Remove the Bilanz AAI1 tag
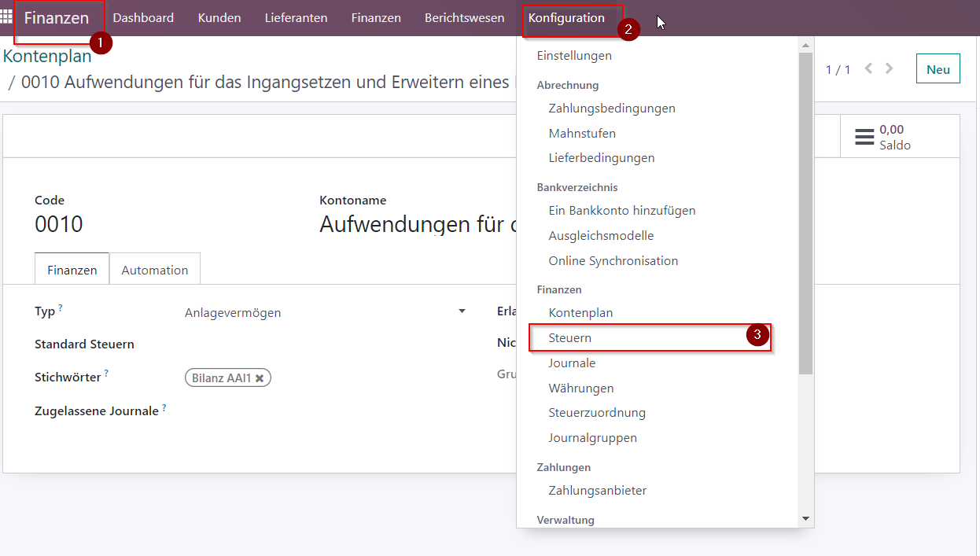 [x=260, y=378]
